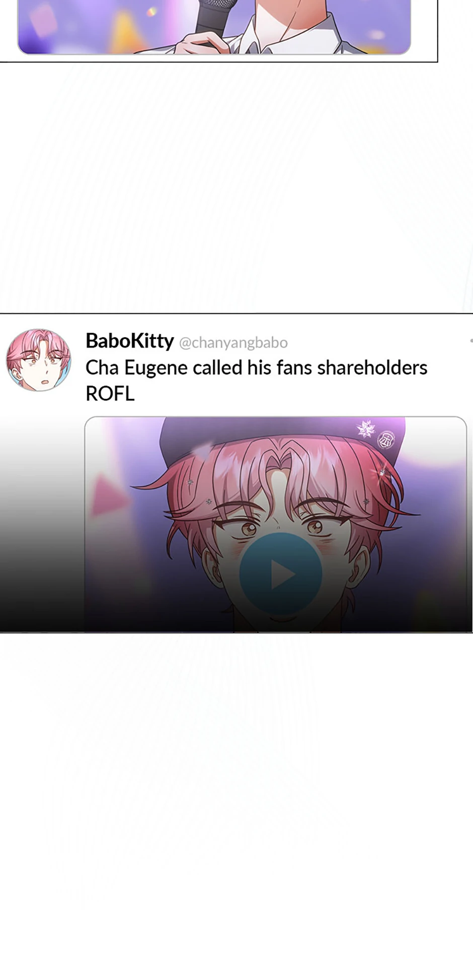Select the word ROFL in the tweet
The width and height of the screenshot is (473, 980).
click(x=110, y=393)
